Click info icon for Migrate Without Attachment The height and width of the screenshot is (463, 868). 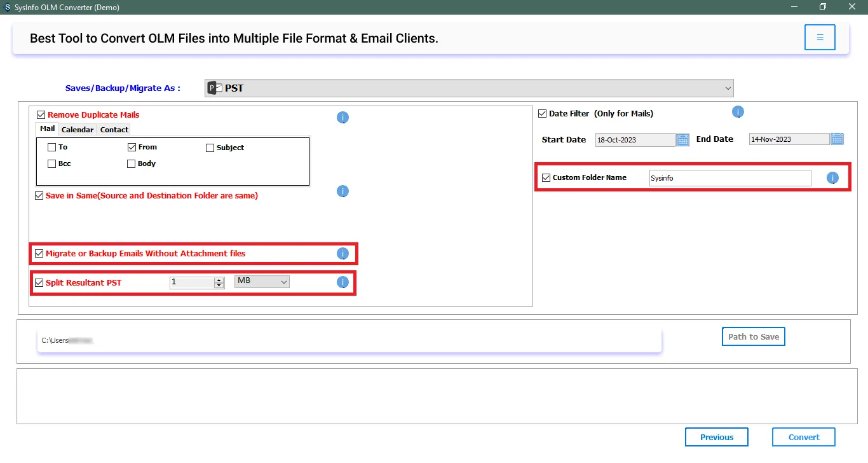[x=342, y=254]
